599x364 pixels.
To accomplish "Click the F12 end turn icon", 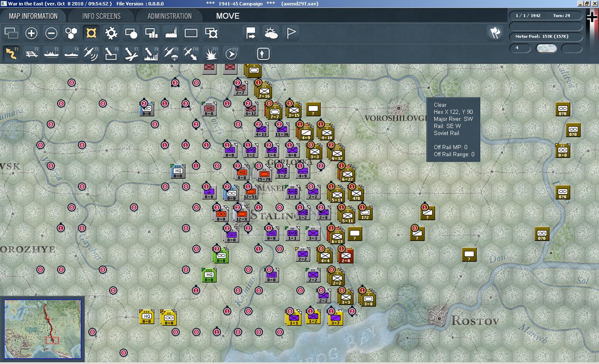I will pos(231,54).
